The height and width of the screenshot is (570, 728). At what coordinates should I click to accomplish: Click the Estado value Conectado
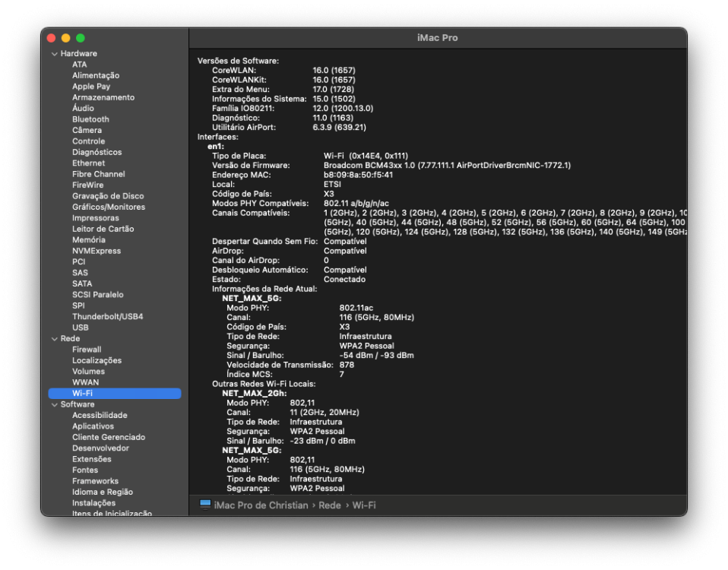pyautogui.click(x=344, y=280)
